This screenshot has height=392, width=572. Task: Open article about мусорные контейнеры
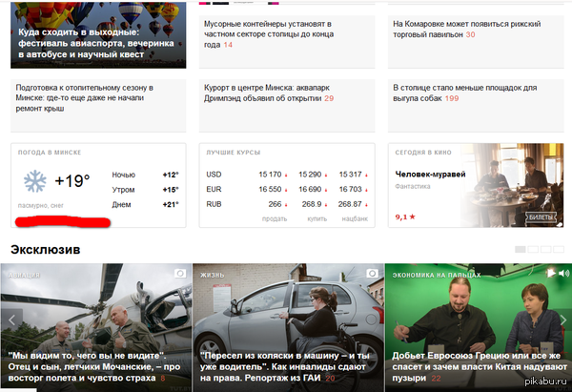click(269, 34)
